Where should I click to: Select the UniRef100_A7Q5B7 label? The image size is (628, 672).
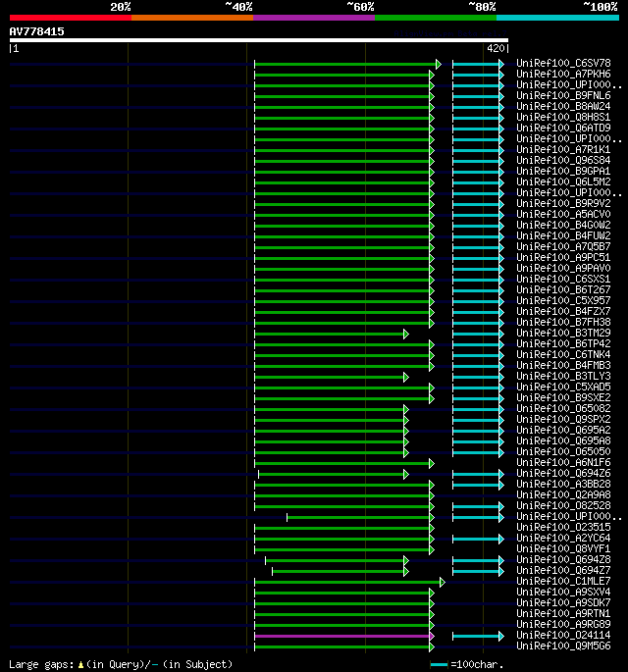pyautogui.click(x=563, y=247)
